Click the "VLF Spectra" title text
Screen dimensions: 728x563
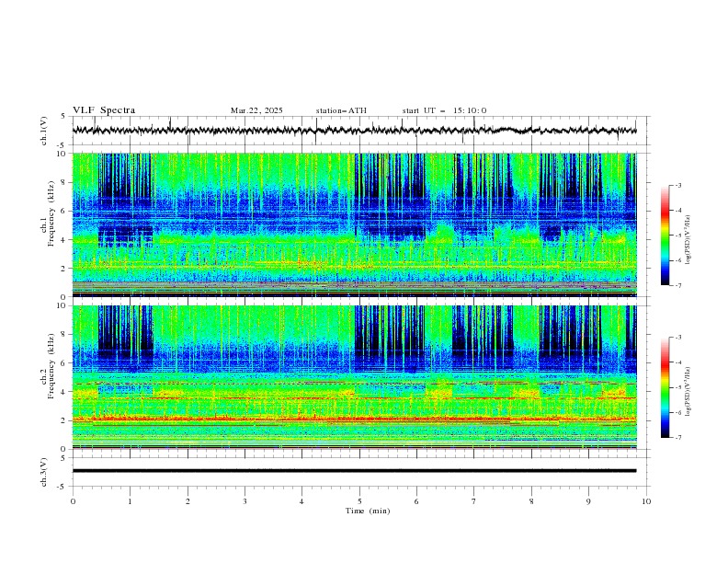tap(104, 110)
